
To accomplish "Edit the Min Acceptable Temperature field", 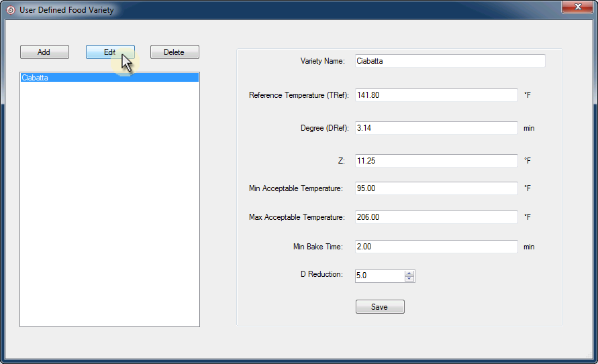I will [x=436, y=188].
